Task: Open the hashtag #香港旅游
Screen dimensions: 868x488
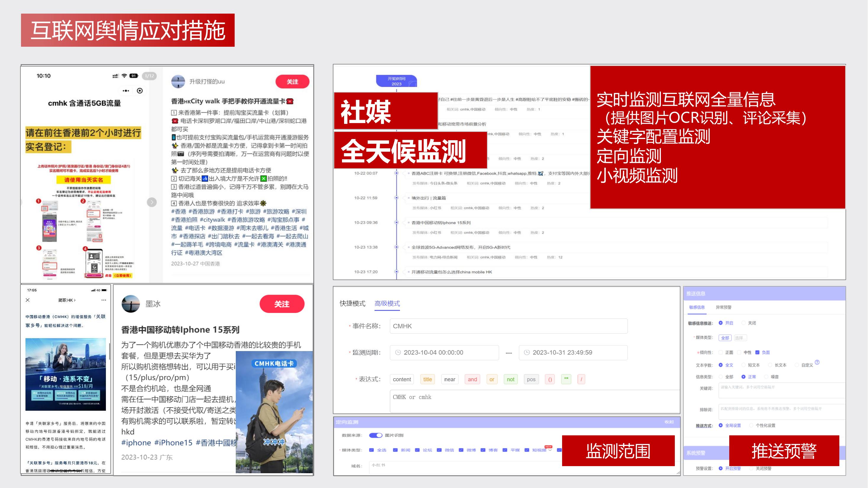Action: (201, 211)
